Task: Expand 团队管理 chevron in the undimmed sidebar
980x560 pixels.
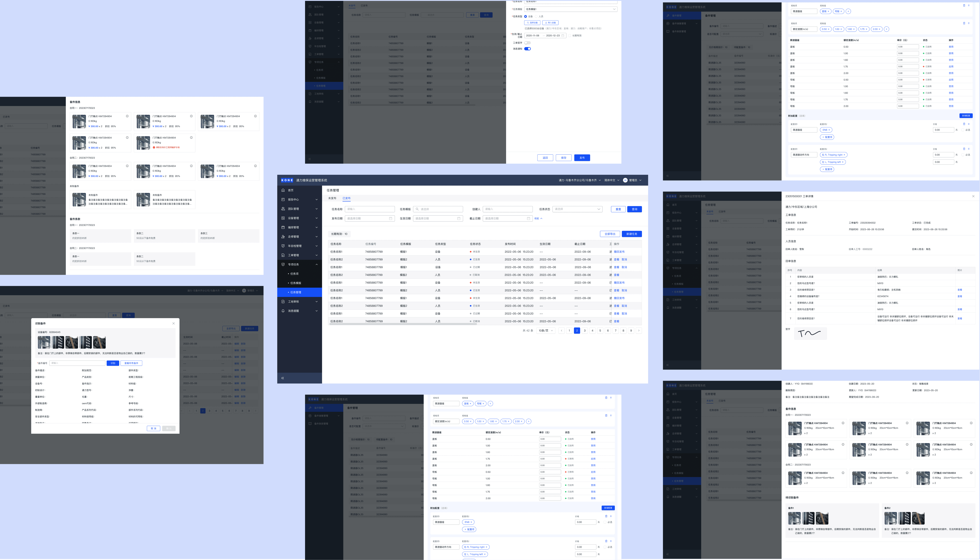Action: coord(317,209)
